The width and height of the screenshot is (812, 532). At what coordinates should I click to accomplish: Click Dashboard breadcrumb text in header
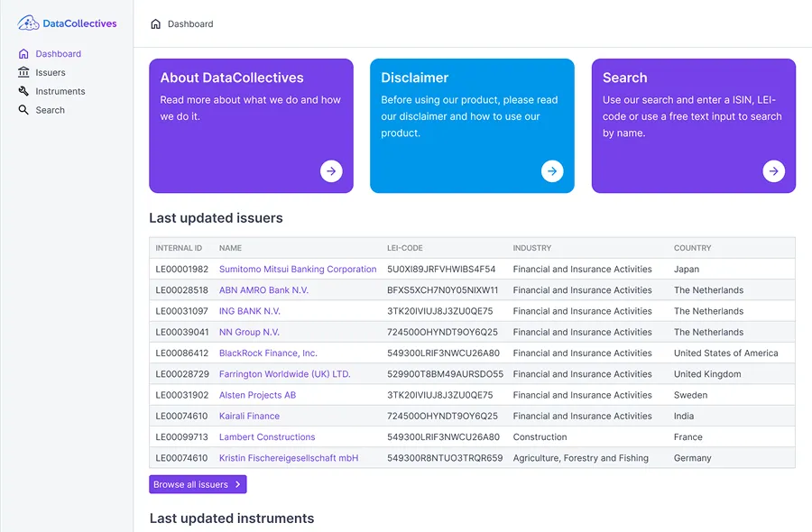190,23
